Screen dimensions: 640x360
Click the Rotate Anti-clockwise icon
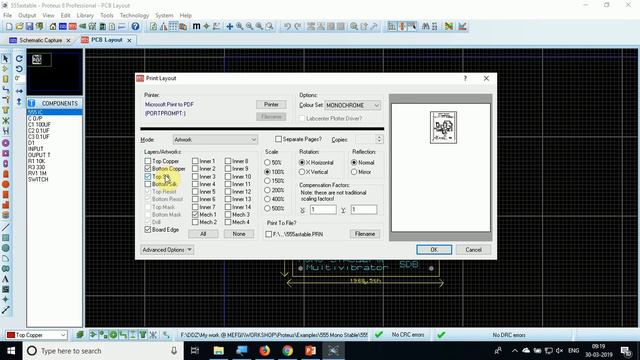19,68
